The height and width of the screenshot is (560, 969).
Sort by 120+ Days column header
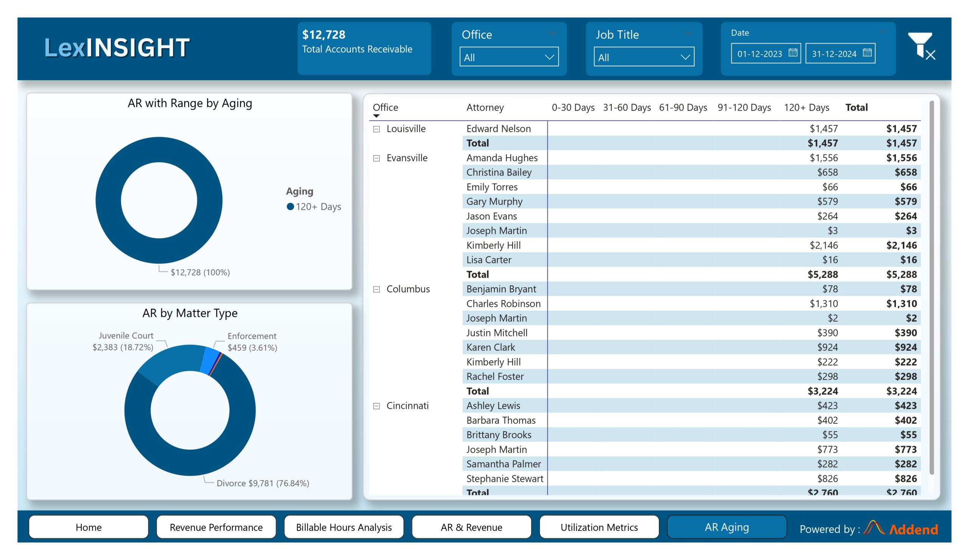[806, 107]
